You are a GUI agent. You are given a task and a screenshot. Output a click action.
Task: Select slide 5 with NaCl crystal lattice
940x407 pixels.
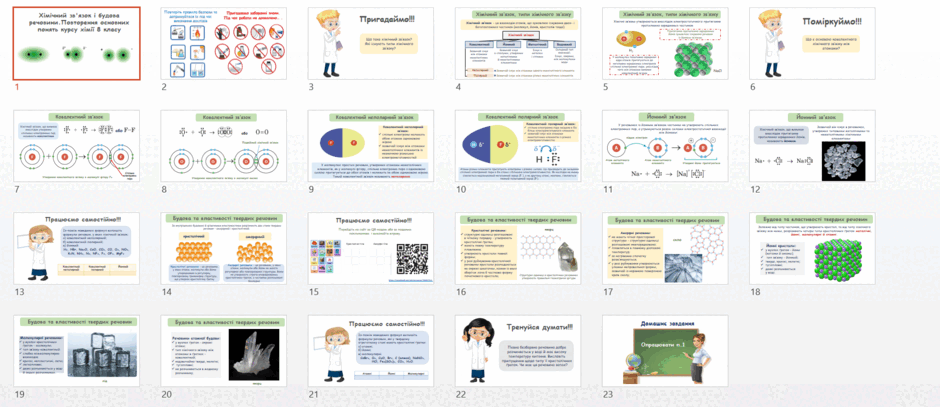tap(665, 43)
